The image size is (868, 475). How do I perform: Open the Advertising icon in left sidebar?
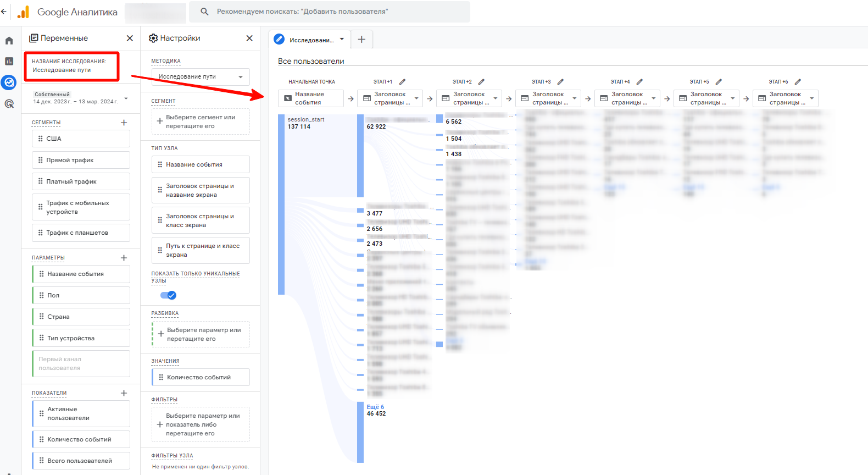(x=9, y=103)
